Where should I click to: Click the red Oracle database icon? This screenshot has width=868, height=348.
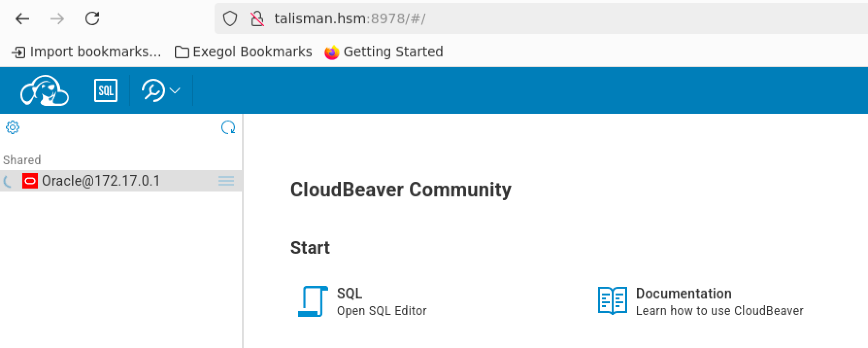point(30,181)
